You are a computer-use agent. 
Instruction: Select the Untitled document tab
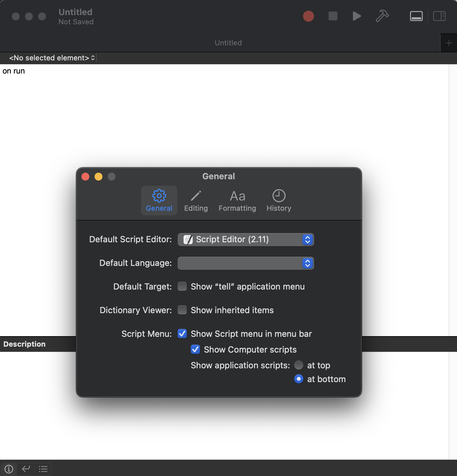click(x=228, y=43)
